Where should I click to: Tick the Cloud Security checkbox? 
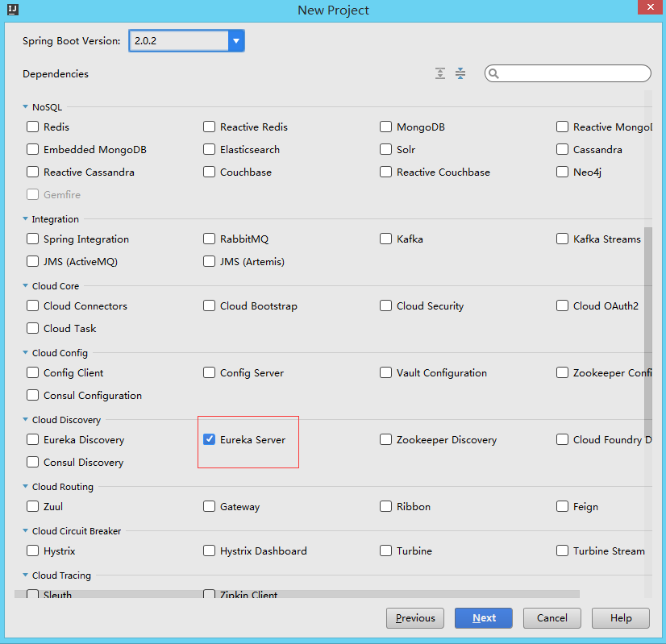pos(385,305)
